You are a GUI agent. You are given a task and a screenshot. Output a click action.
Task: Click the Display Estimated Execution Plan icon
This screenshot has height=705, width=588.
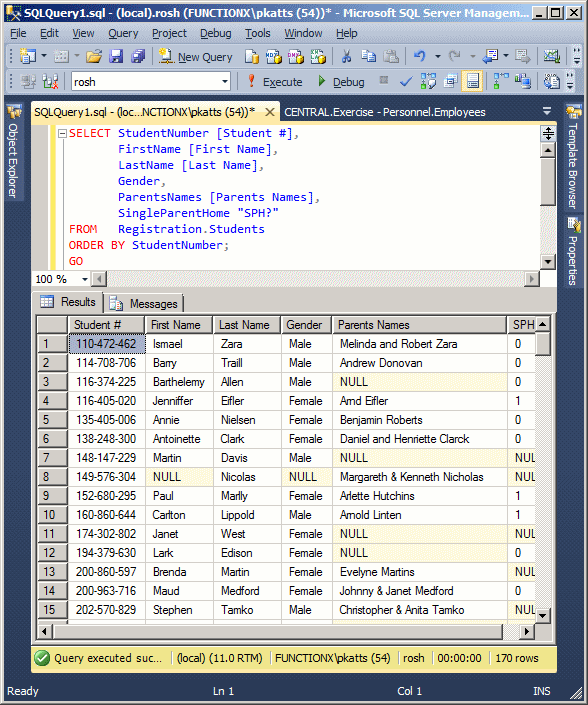[428, 81]
